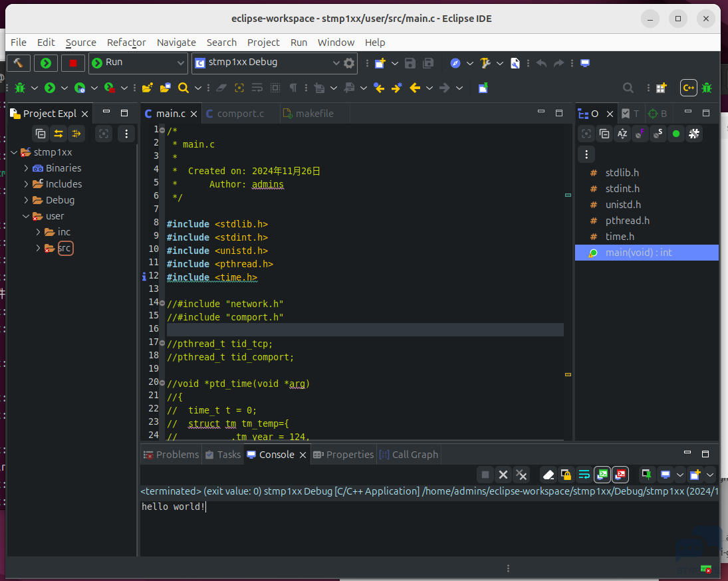Open the Call Graph tab
Screen dimensions: 728x581
[409, 455]
